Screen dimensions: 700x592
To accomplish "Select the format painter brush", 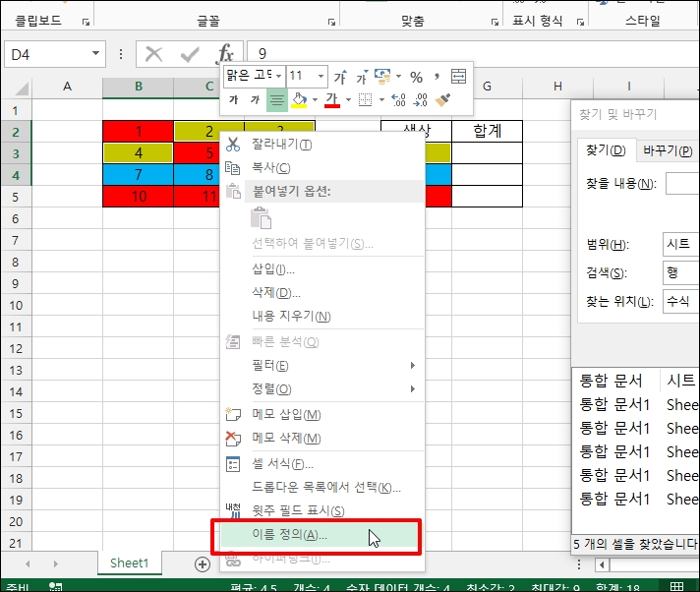I will 442,99.
